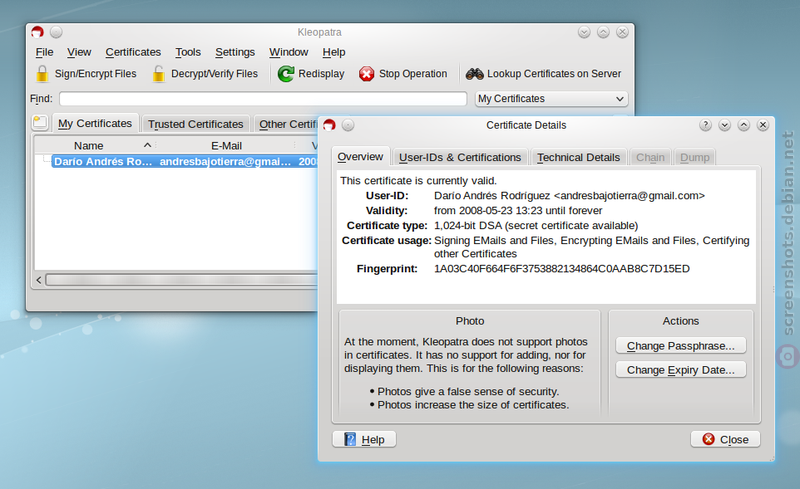Viewport: 800px width, 489px height.
Task: Open the User-IDs & Certifications tab
Action: [460, 157]
